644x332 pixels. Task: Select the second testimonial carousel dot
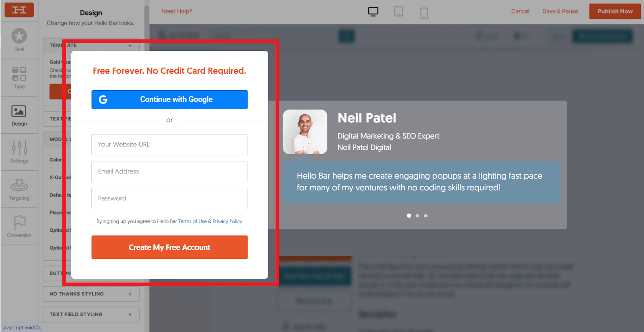click(417, 216)
